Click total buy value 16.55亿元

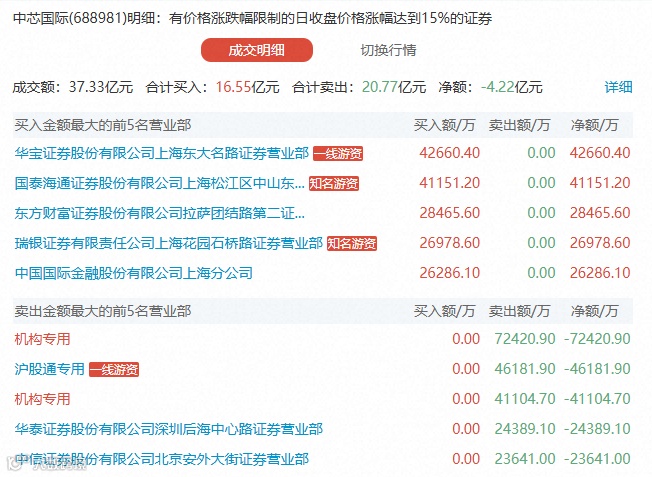coord(247,87)
